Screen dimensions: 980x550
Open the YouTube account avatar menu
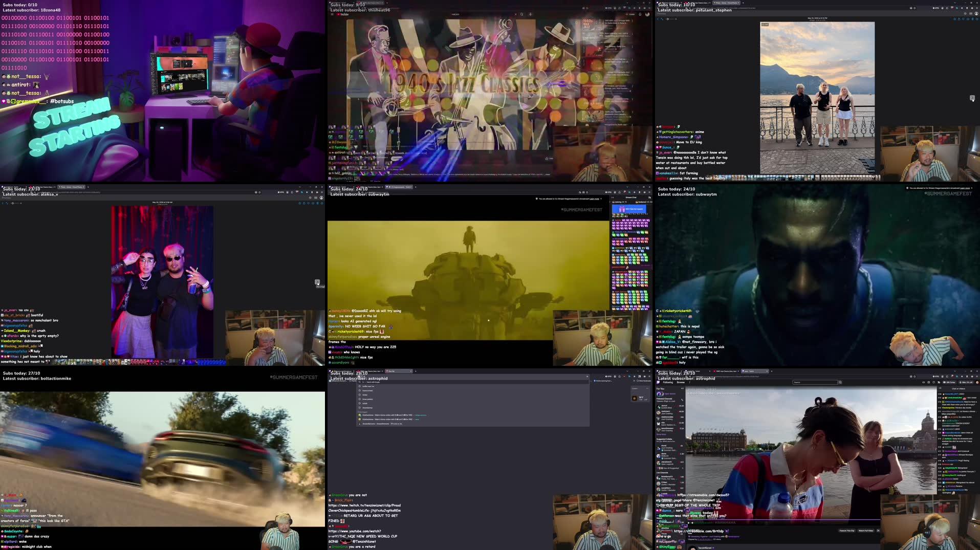pos(647,14)
